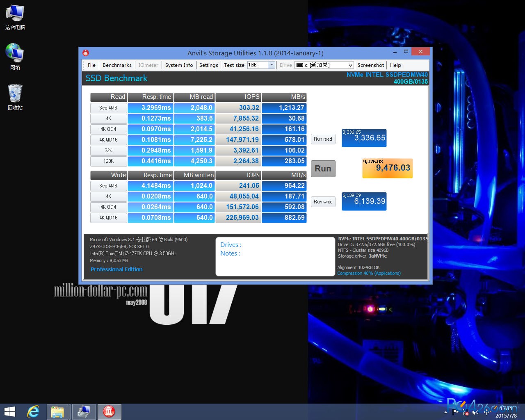The width and height of the screenshot is (525, 420).
Task: Launch Internet Explorer from the taskbar
Action: pyautogui.click(x=33, y=412)
